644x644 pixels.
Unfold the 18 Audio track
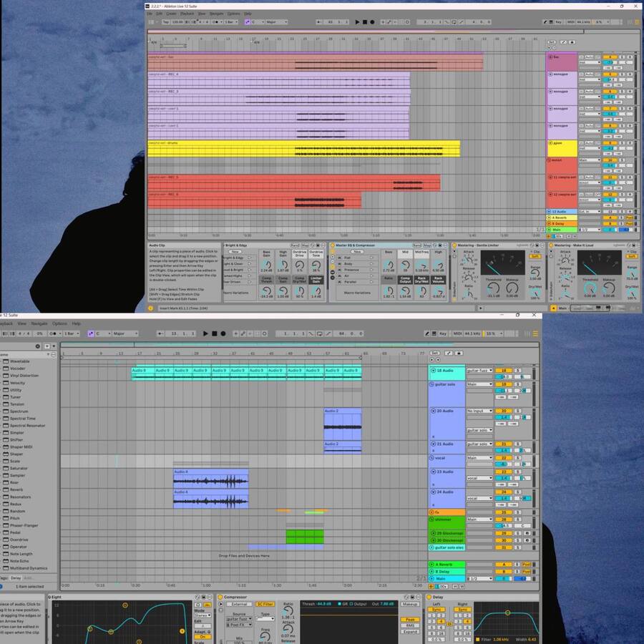(433, 371)
